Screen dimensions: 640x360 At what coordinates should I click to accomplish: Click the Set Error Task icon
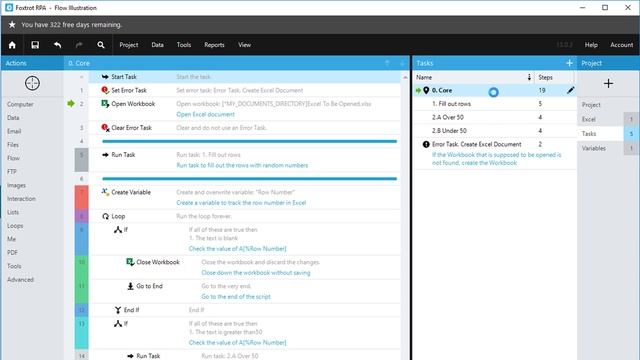105,90
